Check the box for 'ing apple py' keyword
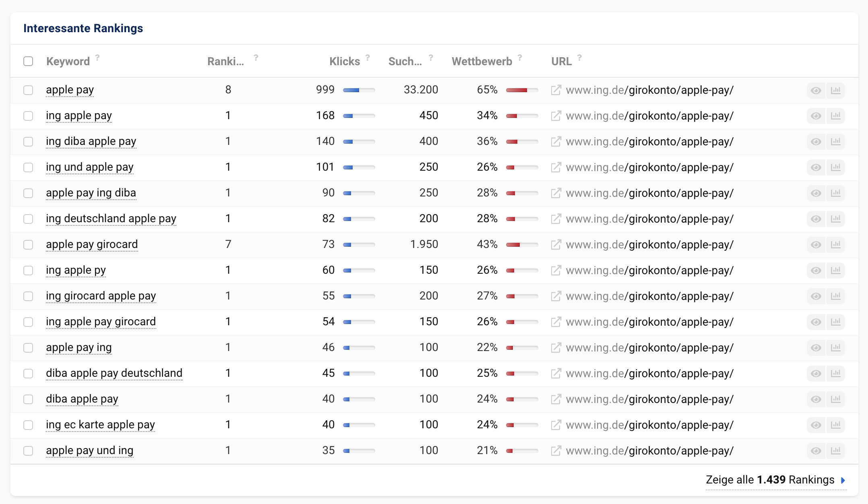This screenshot has width=868, height=504. (x=28, y=271)
